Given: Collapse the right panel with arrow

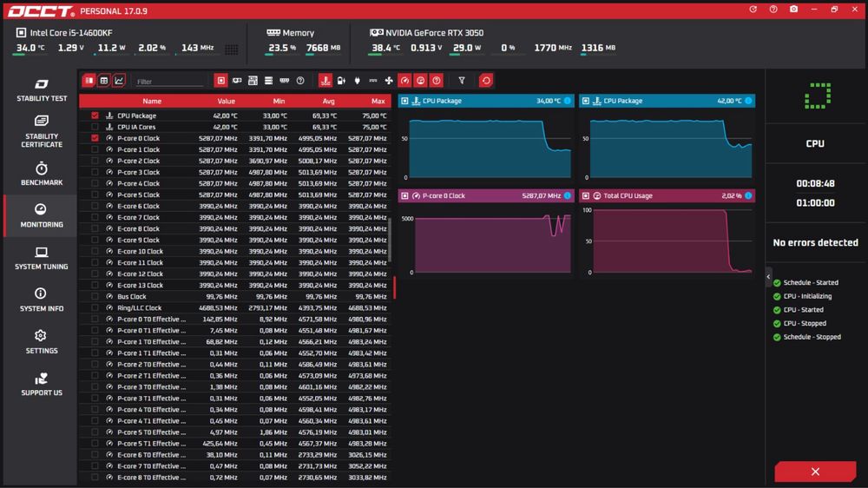Looking at the screenshot, I should point(768,276).
